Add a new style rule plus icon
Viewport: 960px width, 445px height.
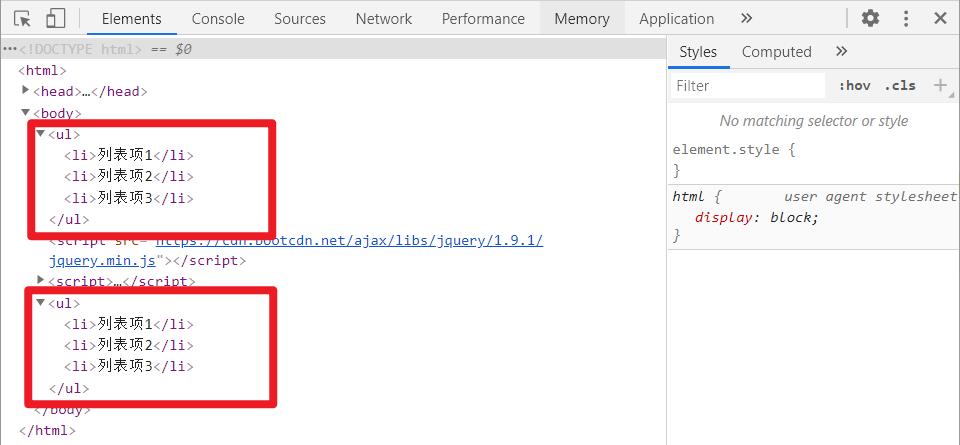pos(940,86)
